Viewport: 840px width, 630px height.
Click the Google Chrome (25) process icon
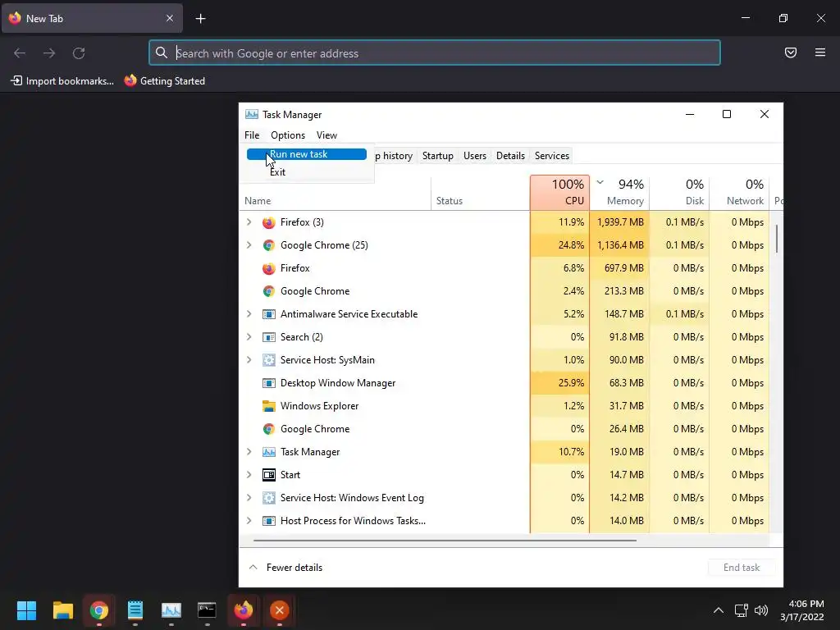click(x=268, y=245)
